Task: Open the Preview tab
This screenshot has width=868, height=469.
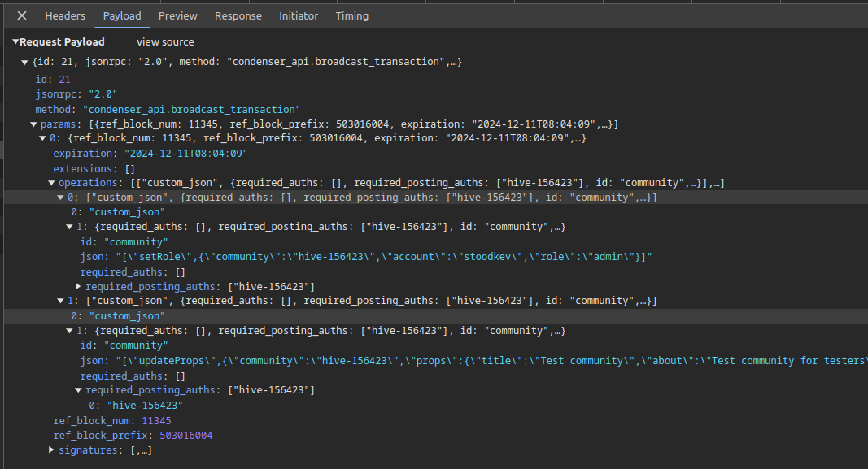Action: [x=177, y=16]
